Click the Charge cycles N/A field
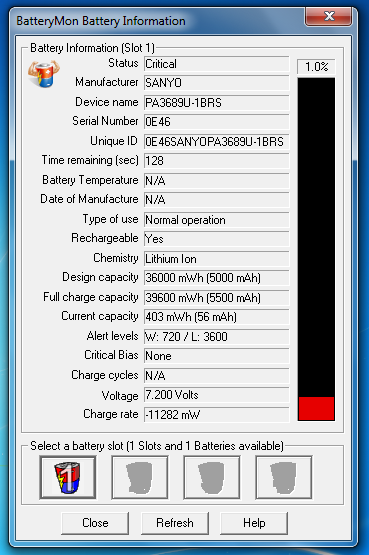The height and width of the screenshot is (555, 369). (x=217, y=376)
